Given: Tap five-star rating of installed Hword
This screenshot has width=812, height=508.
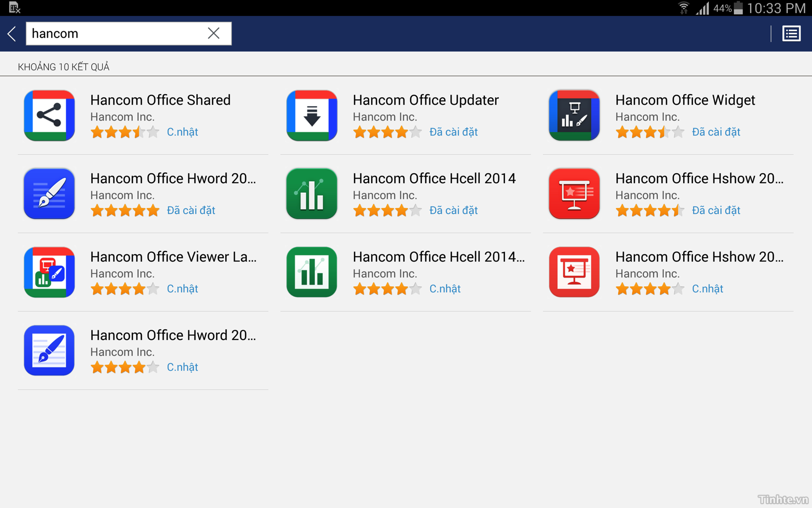Looking at the screenshot, I should coord(125,210).
